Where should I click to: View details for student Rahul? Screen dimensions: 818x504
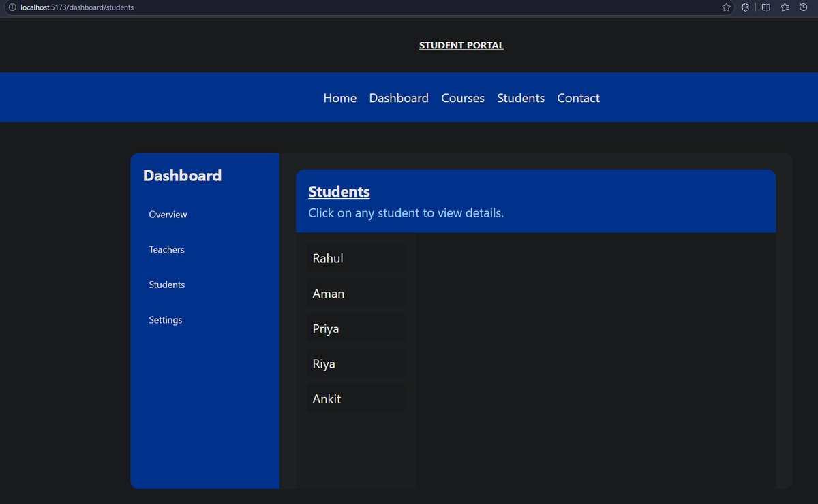356,259
